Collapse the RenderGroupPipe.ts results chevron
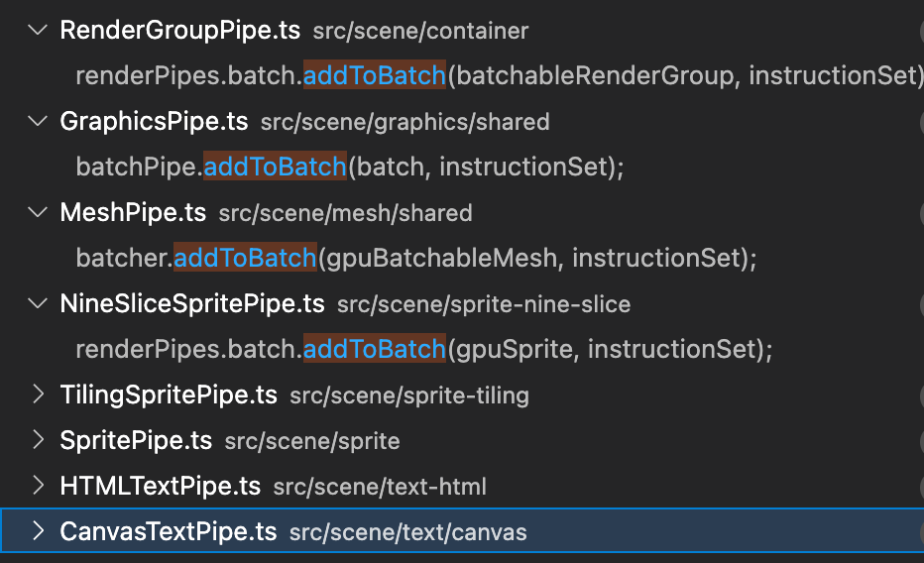This screenshot has height=563, width=924. pos(38,30)
